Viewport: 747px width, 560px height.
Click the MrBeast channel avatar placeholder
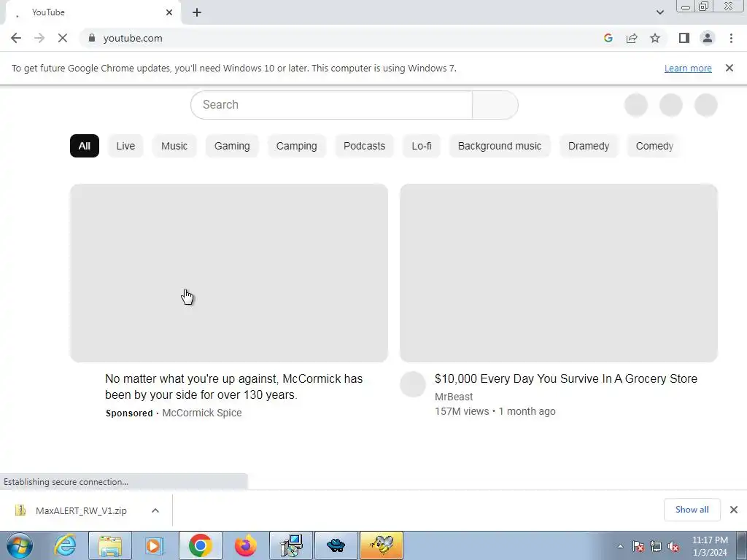pos(413,384)
